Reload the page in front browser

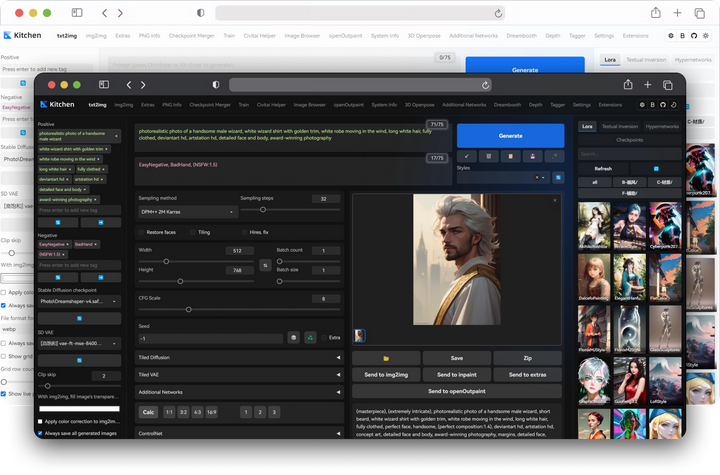[486, 85]
